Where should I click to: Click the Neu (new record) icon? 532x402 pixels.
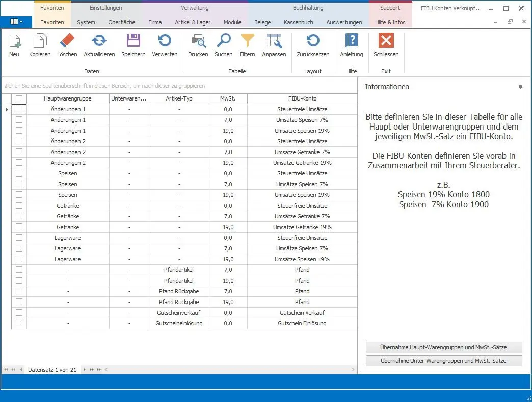click(14, 41)
